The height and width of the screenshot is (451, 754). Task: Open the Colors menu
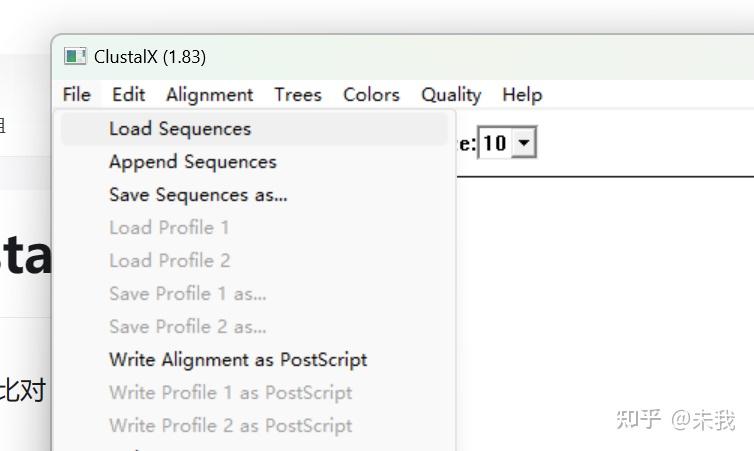click(371, 95)
